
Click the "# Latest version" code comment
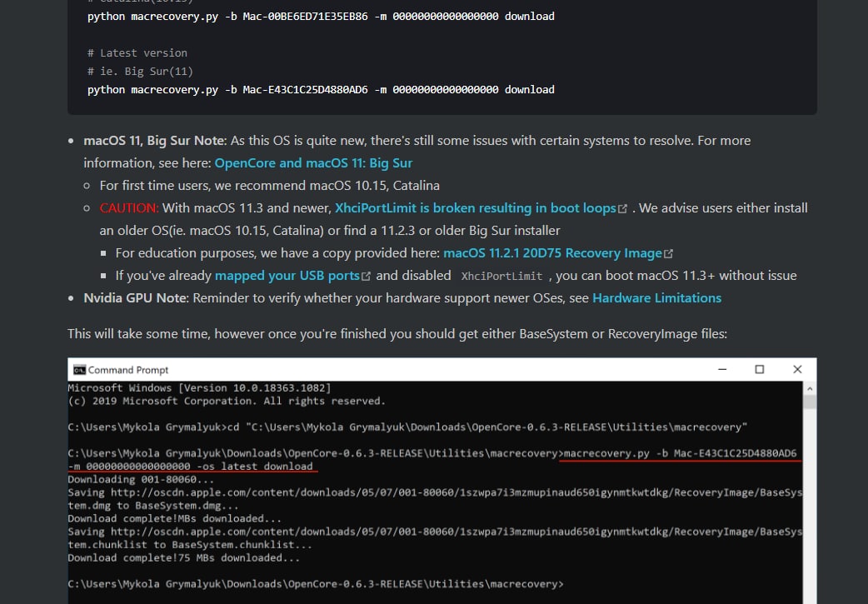point(137,53)
